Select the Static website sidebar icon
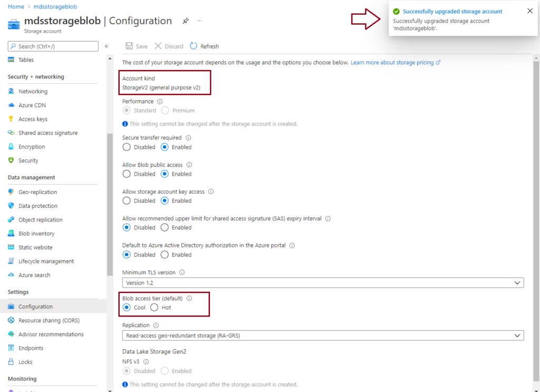 12,247
